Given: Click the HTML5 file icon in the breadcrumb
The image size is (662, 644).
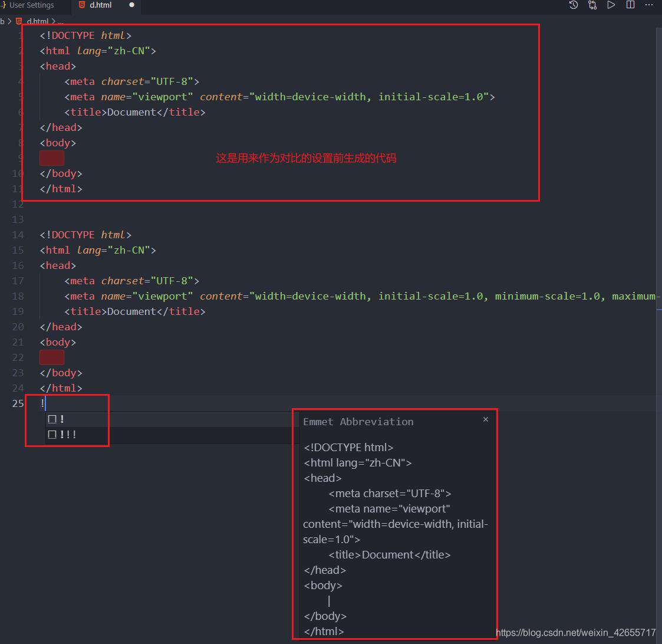Looking at the screenshot, I should point(19,21).
